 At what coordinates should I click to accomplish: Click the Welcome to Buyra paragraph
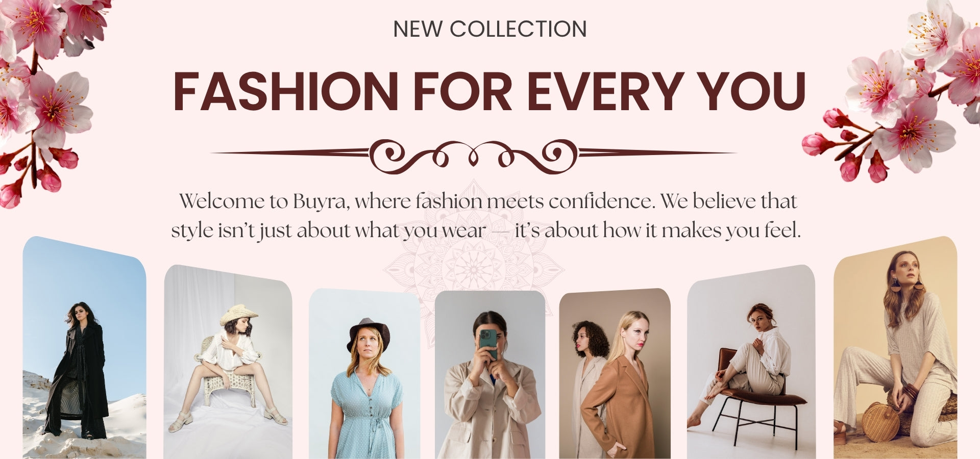(x=485, y=216)
